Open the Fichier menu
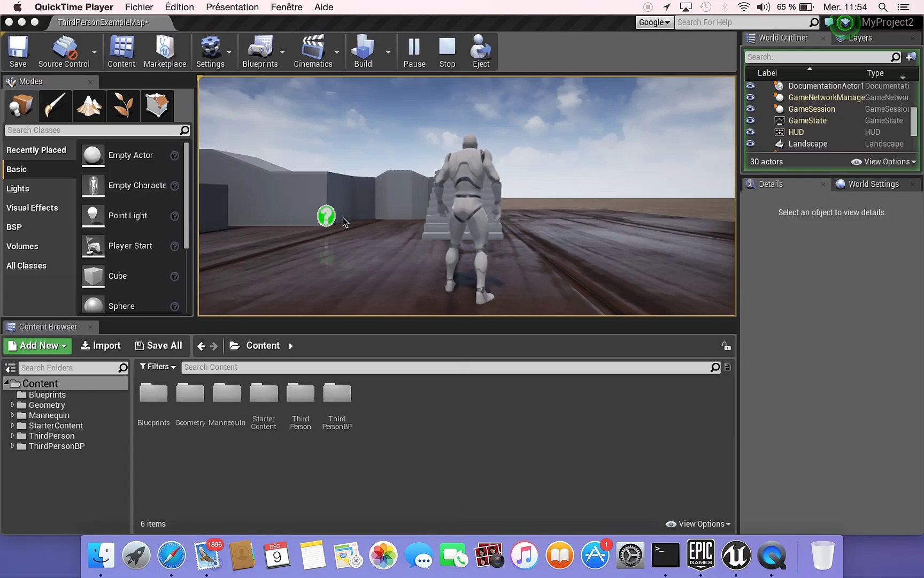 click(139, 7)
